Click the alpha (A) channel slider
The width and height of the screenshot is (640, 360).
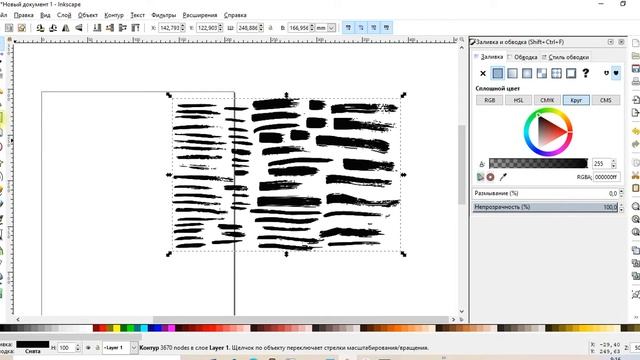click(x=538, y=164)
